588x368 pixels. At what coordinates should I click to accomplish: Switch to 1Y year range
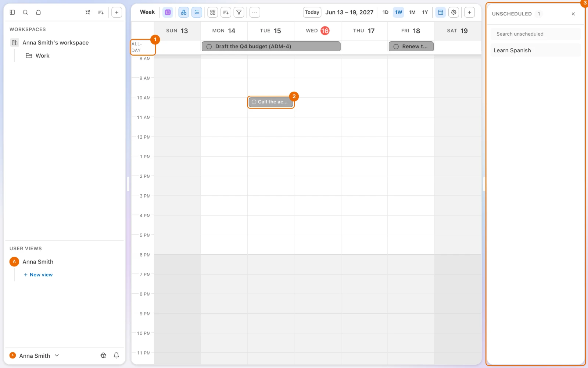[x=425, y=12]
